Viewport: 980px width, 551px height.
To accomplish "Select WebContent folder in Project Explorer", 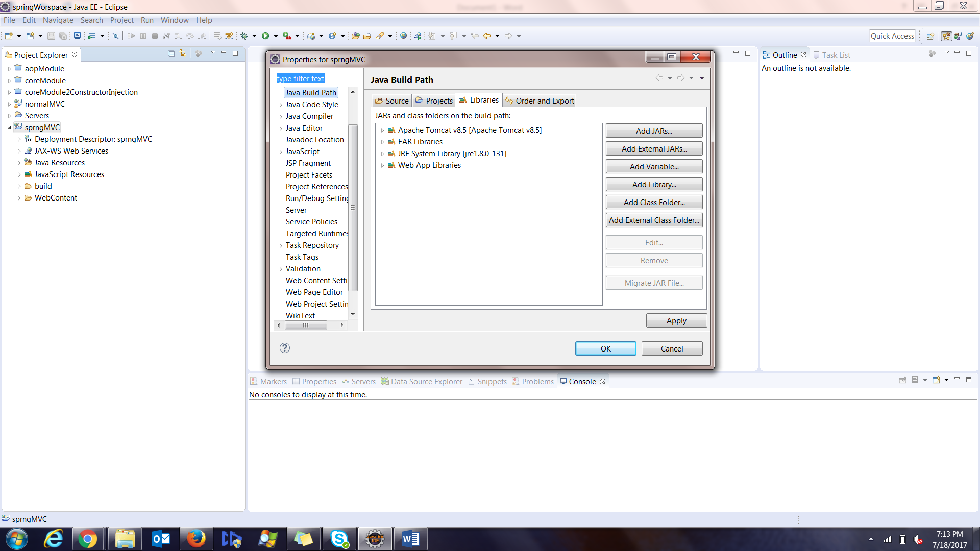I will [x=56, y=198].
